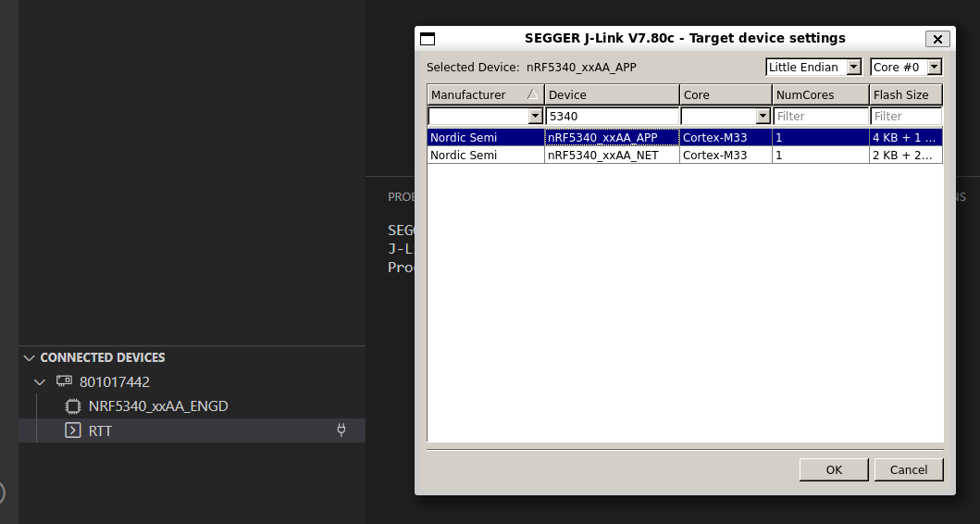Click the window menu icon in dialog title bar
The image size is (980, 524).
(x=428, y=39)
